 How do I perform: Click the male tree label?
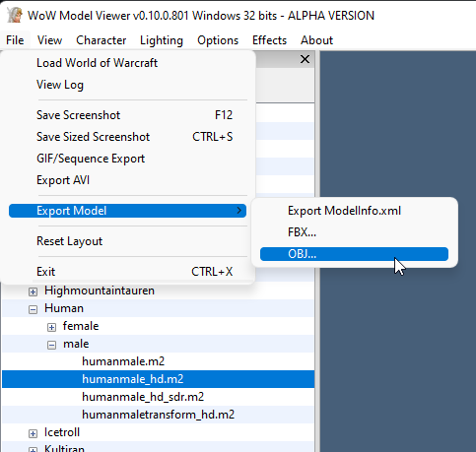[x=76, y=344]
